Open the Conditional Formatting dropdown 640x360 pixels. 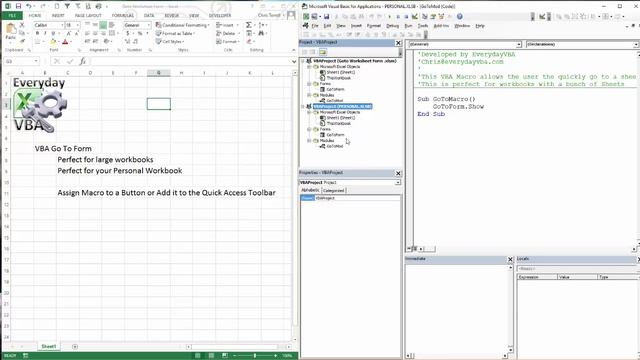point(182,25)
